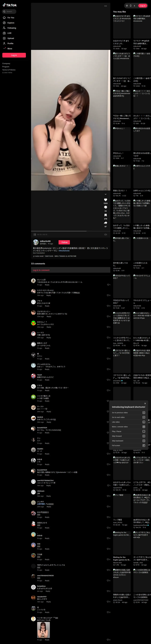Click the F key icon for Full screen
The image size is (151, 644).
point(144,445)
